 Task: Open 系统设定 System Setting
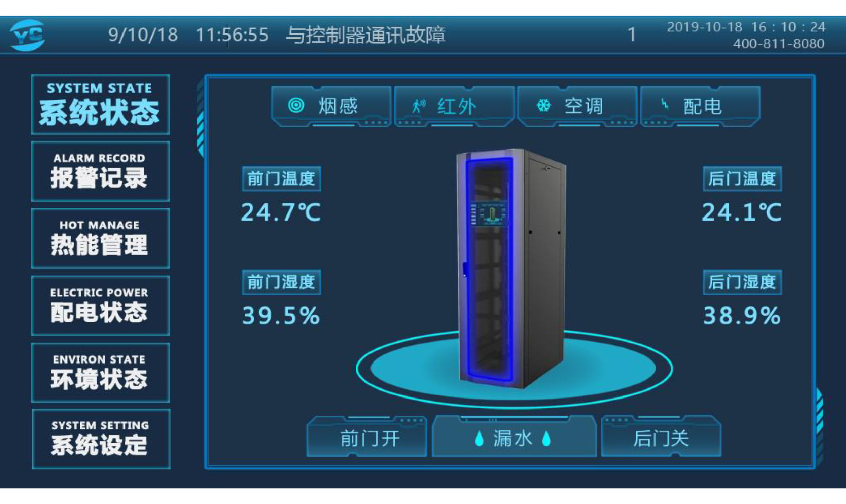click(x=101, y=439)
